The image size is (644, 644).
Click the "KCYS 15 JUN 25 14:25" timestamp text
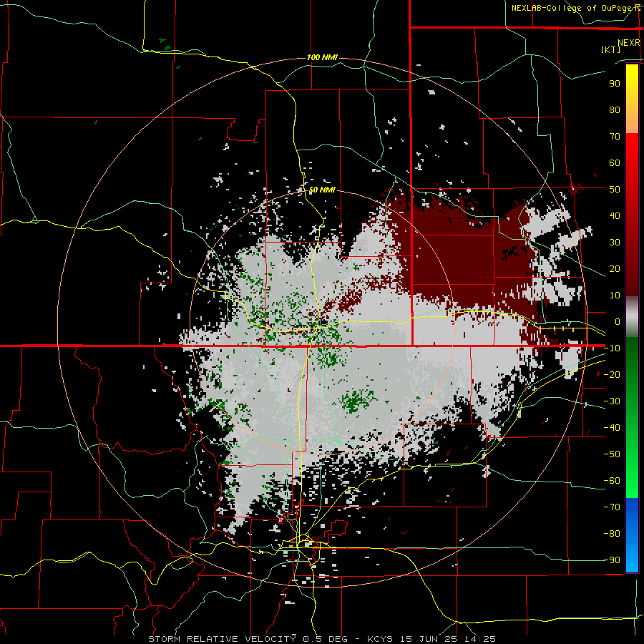(x=431, y=639)
